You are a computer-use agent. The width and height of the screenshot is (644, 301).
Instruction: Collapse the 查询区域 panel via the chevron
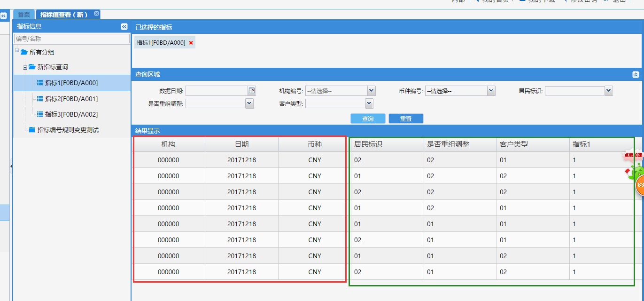(x=636, y=74)
